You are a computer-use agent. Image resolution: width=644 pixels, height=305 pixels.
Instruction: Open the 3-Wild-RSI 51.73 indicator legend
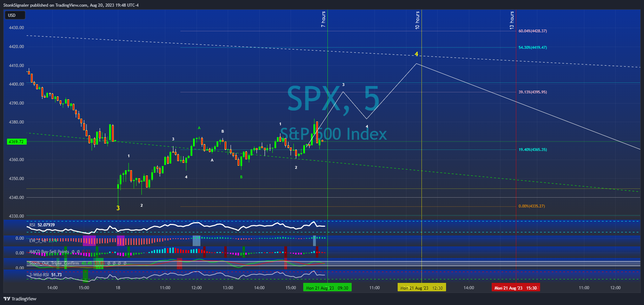(46, 275)
